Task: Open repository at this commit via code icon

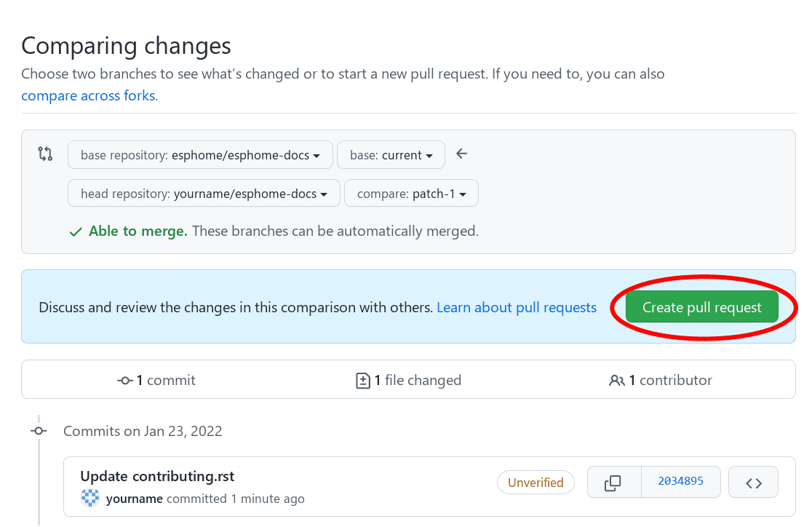Action: pyautogui.click(x=753, y=481)
